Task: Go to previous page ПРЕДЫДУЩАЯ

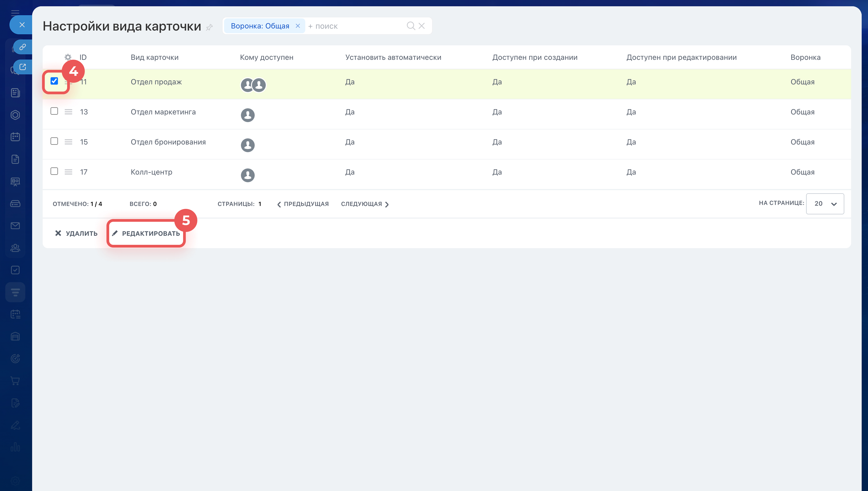Action: (303, 204)
